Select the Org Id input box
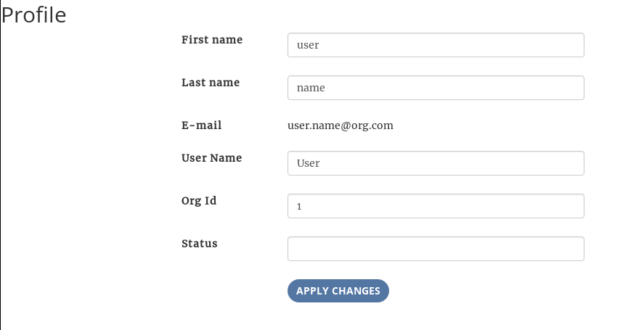Image resolution: width=644 pixels, height=330 pixels. [x=436, y=206]
